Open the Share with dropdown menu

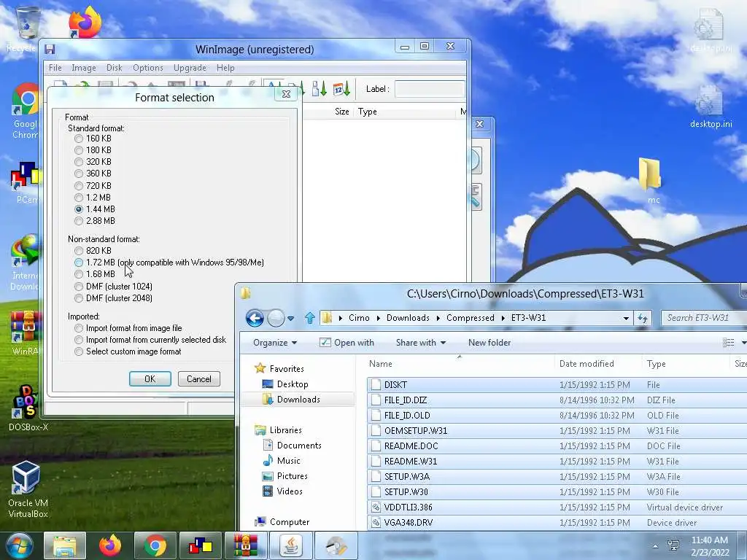pos(421,343)
